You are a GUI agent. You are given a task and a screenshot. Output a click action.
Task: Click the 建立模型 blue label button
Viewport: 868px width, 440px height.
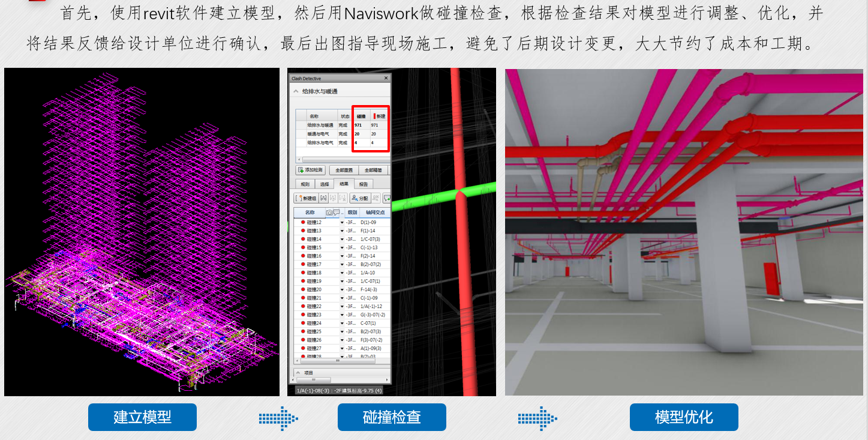click(x=142, y=417)
